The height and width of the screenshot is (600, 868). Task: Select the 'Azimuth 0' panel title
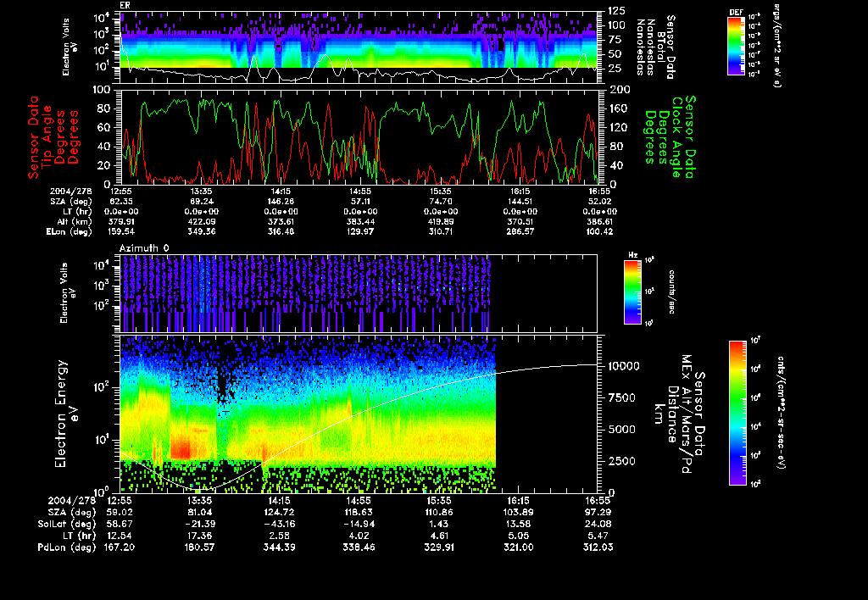click(x=144, y=248)
